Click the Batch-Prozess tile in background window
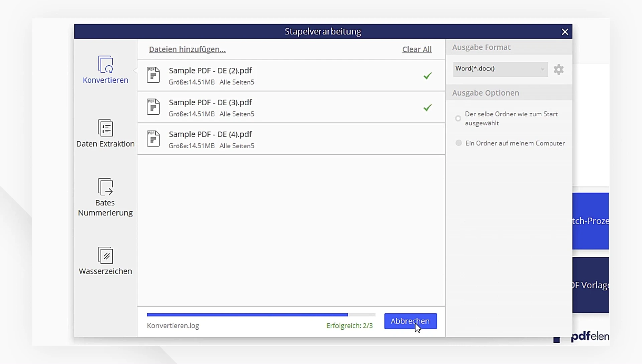The height and width of the screenshot is (364, 642). (591, 221)
